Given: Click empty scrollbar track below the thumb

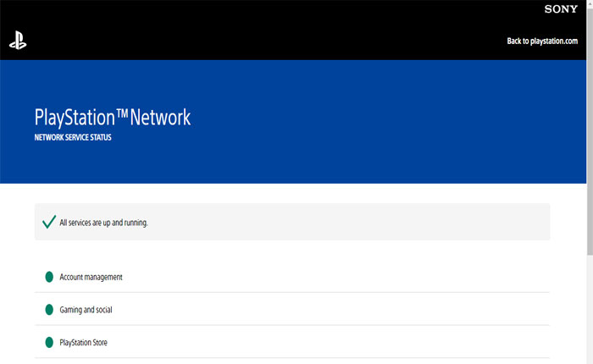Looking at the screenshot, I should pyautogui.click(x=589, y=305).
